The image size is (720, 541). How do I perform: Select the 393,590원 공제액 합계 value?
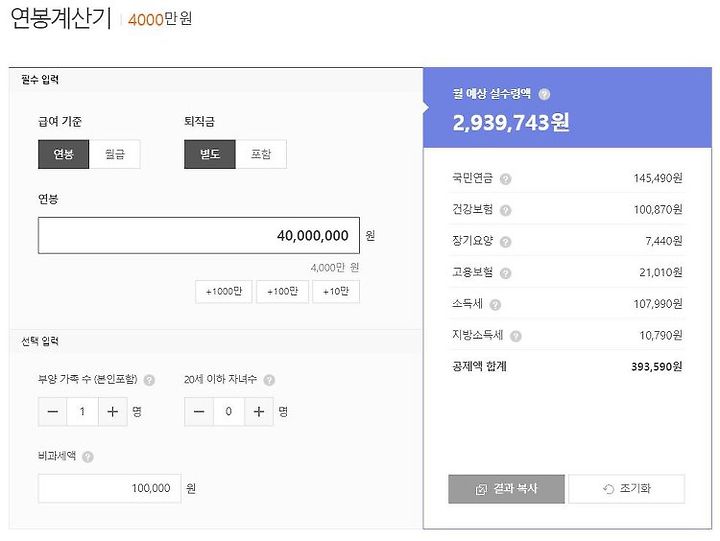click(x=657, y=367)
